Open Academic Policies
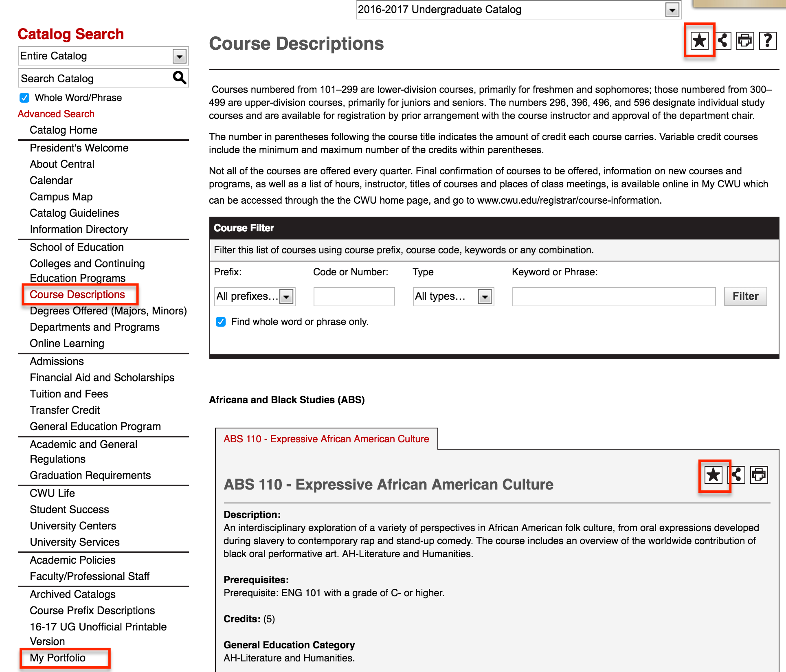Image resolution: width=786 pixels, height=672 pixels. [x=72, y=560]
